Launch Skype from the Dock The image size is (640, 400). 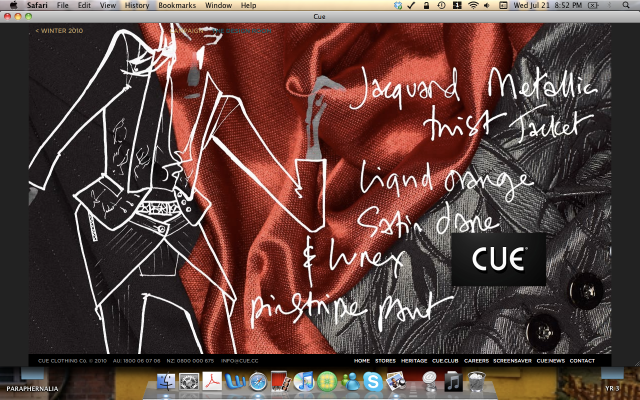[x=373, y=382]
